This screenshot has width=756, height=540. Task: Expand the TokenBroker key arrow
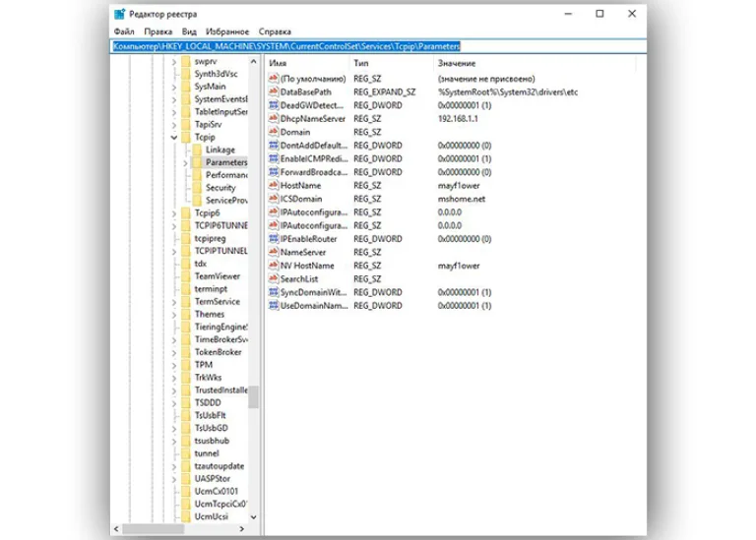pos(174,352)
